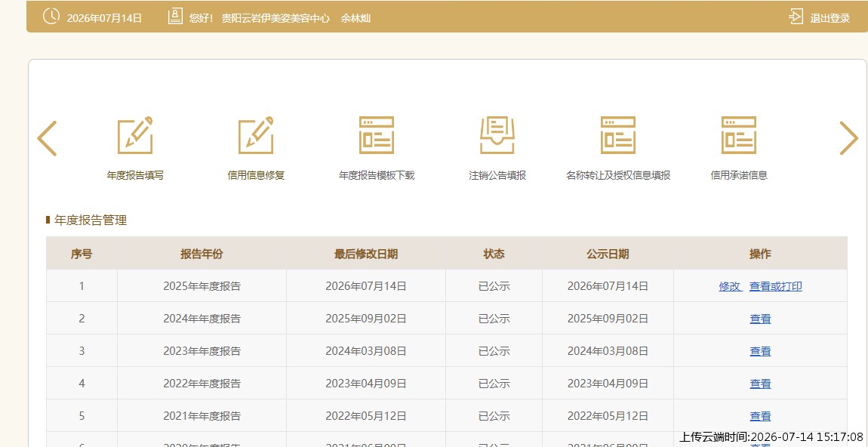Click the 状态 column header
868x447 pixels.
[494, 254]
